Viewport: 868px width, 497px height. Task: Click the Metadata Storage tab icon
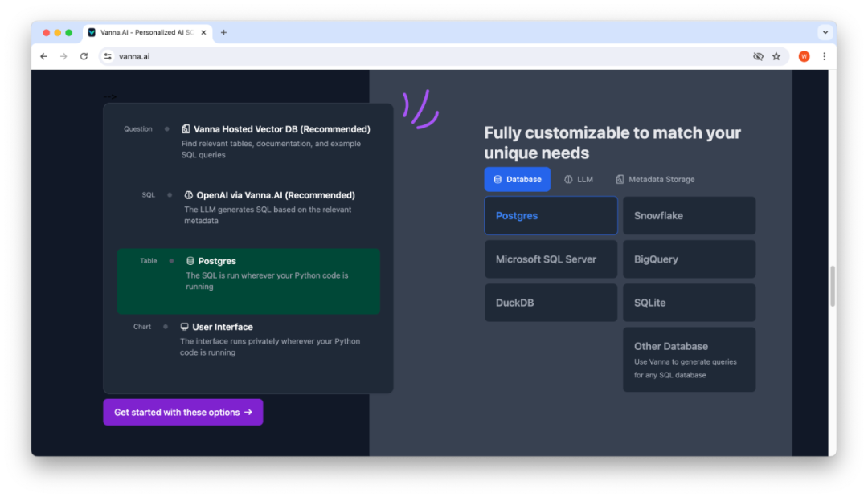coord(620,180)
